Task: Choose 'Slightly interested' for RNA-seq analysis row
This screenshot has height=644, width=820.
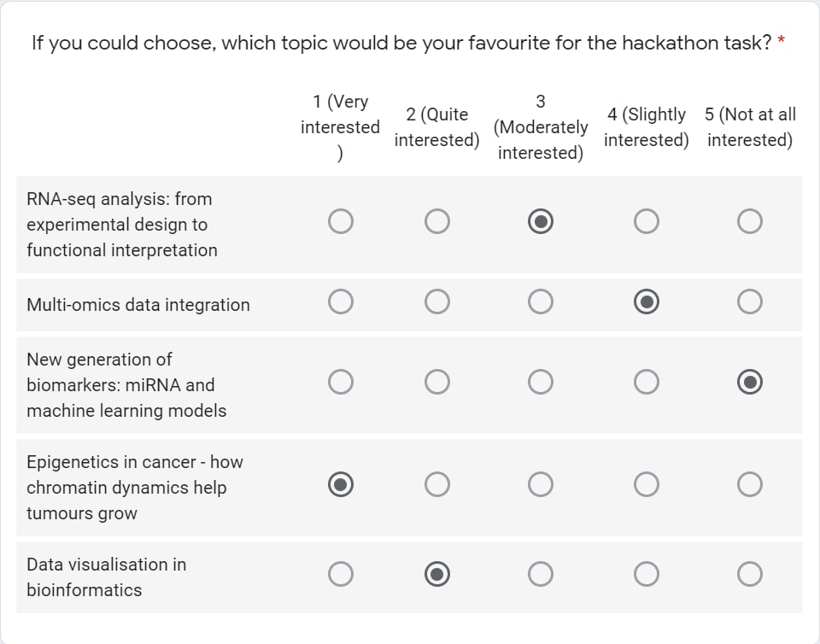Action: click(647, 221)
